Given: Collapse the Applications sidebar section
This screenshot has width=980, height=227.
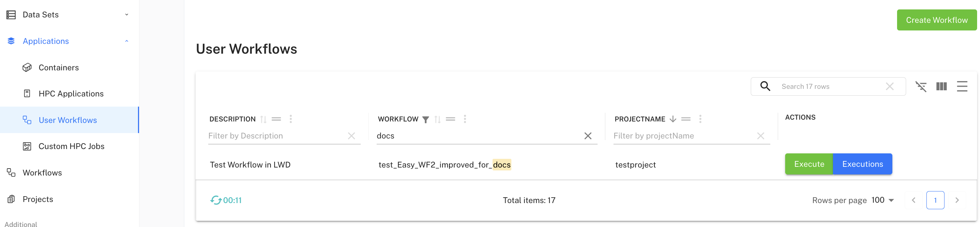Looking at the screenshot, I should [127, 41].
